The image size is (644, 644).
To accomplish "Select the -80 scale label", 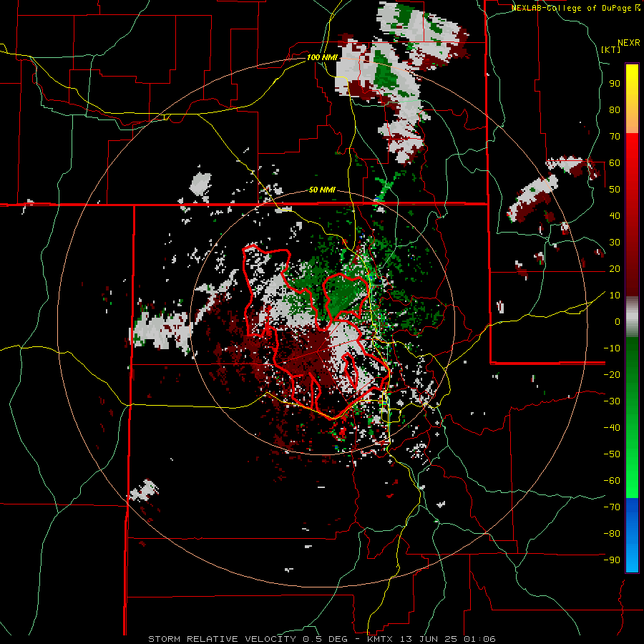I will (x=612, y=534).
